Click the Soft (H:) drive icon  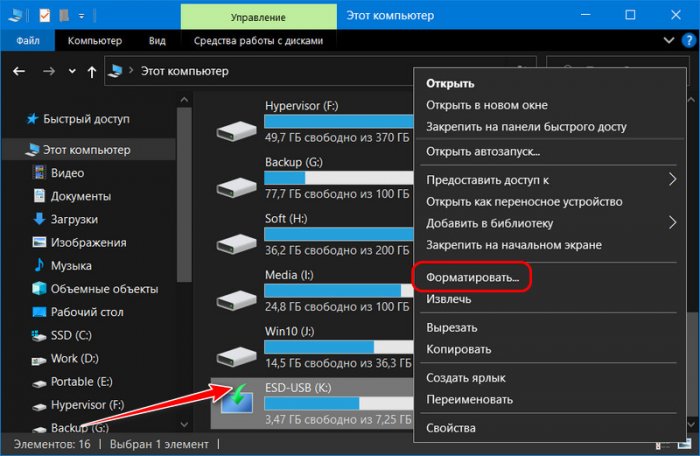tap(237, 243)
